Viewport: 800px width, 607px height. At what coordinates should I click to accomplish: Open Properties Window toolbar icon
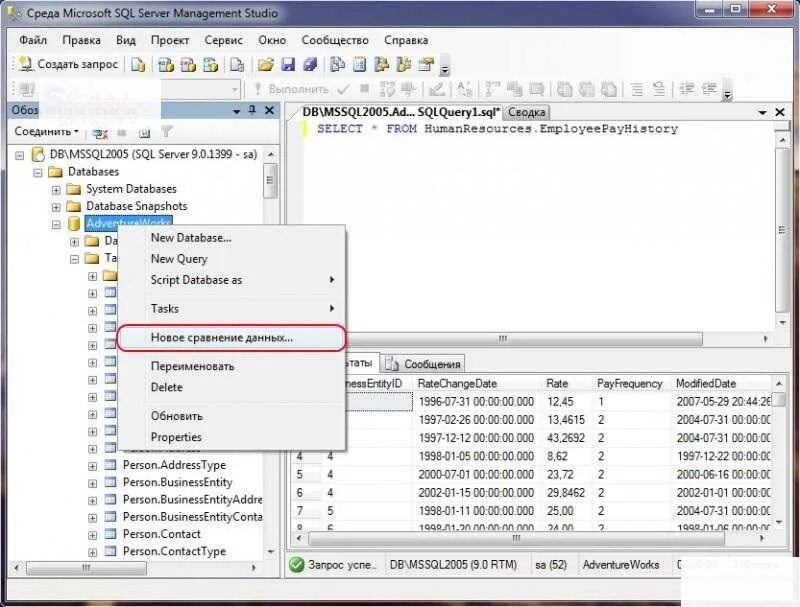coord(426,64)
